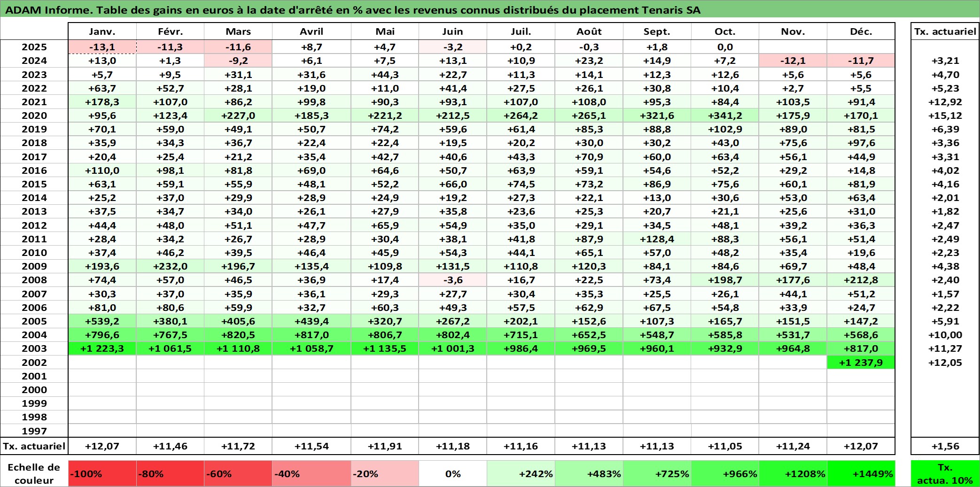Screen dimensions: 980x487
Task: Select the +11,91 actuarial rate for Mai
Action: 385,446
